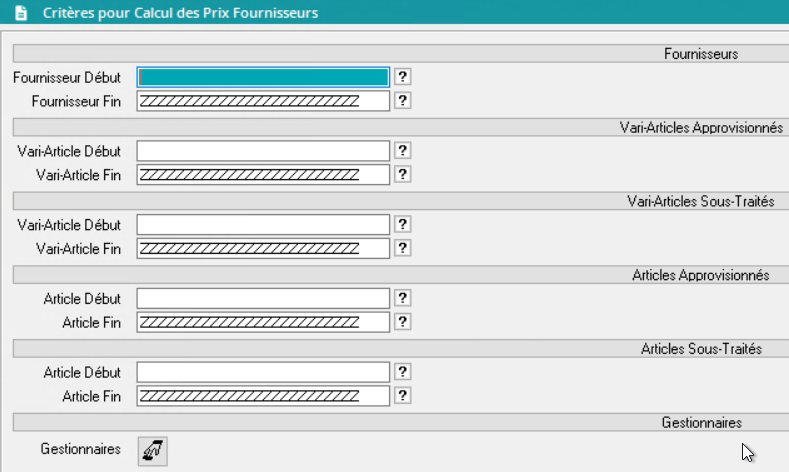Select the Vari-Article Début field under Approvisionnés
Screen dimensions: 789x472
(x=263, y=150)
